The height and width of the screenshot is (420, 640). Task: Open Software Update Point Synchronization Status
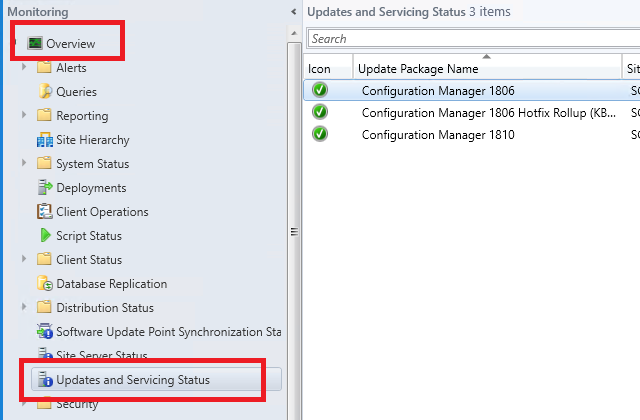169,332
